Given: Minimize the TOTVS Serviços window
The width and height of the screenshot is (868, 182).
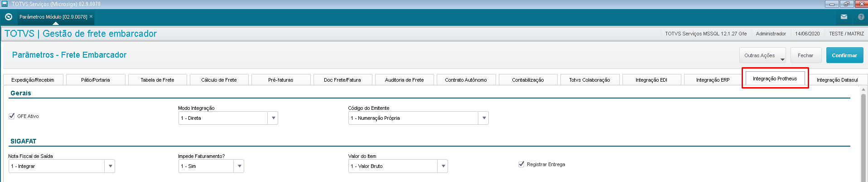Looking at the screenshot, I should pos(832,4).
